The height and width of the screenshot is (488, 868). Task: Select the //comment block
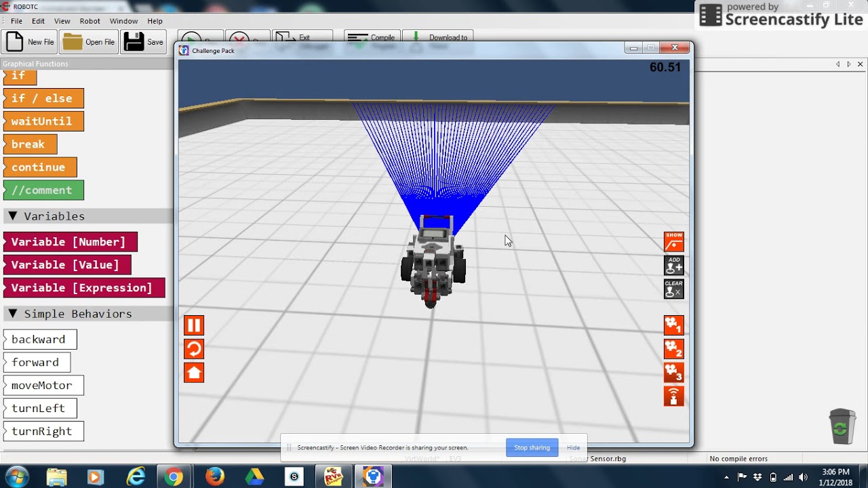point(43,190)
